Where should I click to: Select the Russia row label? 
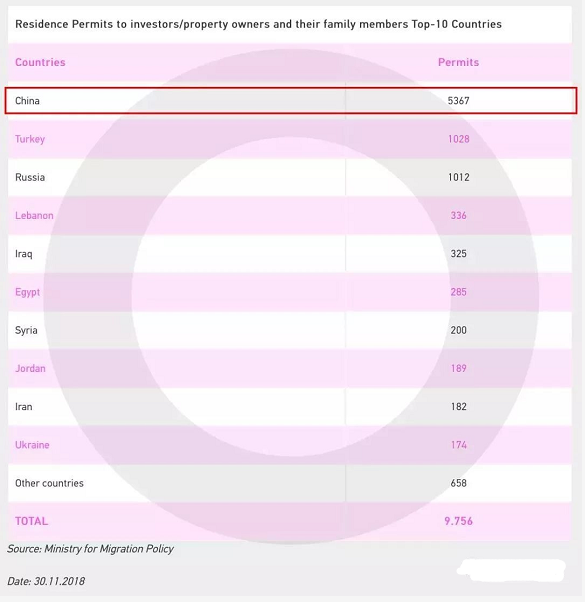click(x=30, y=177)
